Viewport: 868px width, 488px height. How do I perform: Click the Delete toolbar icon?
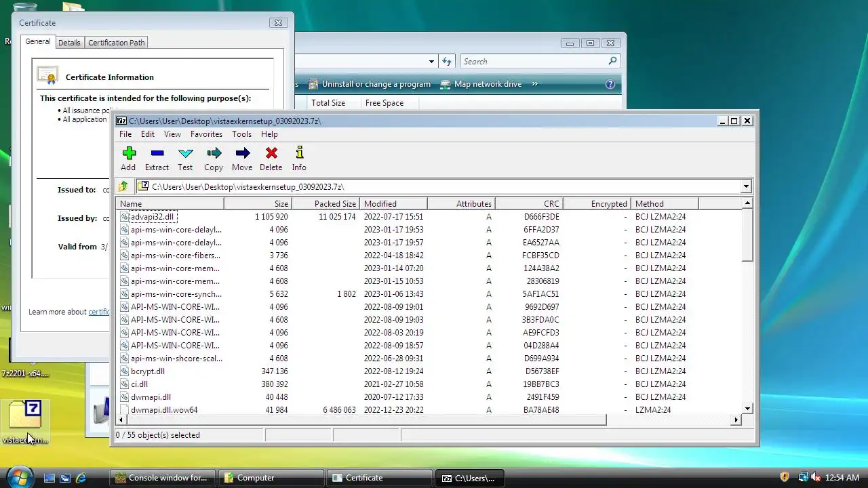pyautogui.click(x=271, y=153)
